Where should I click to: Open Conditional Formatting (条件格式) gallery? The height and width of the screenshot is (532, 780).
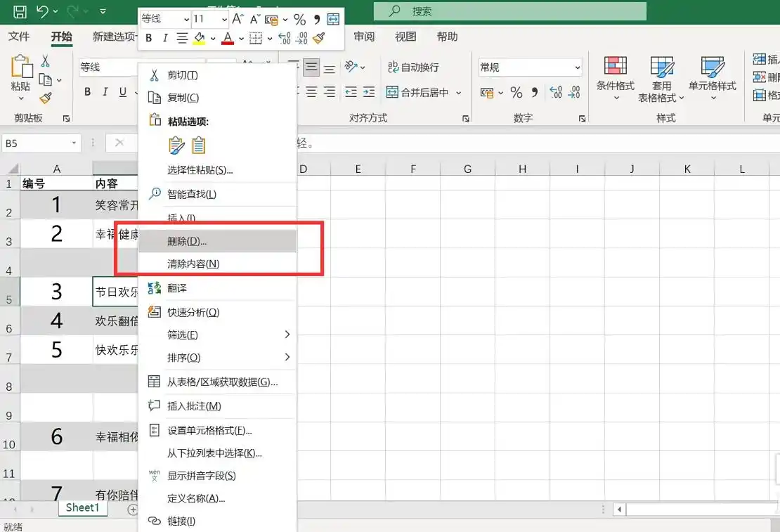coord(615,77)
